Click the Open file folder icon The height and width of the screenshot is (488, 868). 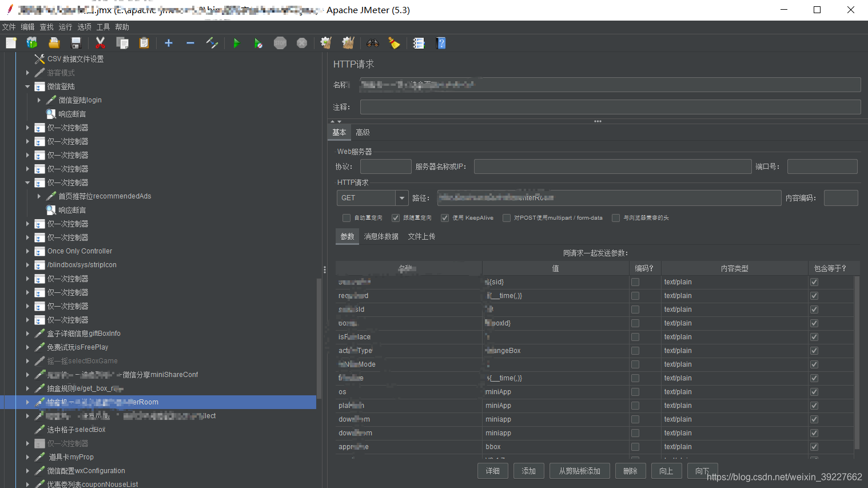tap(54, 43)
